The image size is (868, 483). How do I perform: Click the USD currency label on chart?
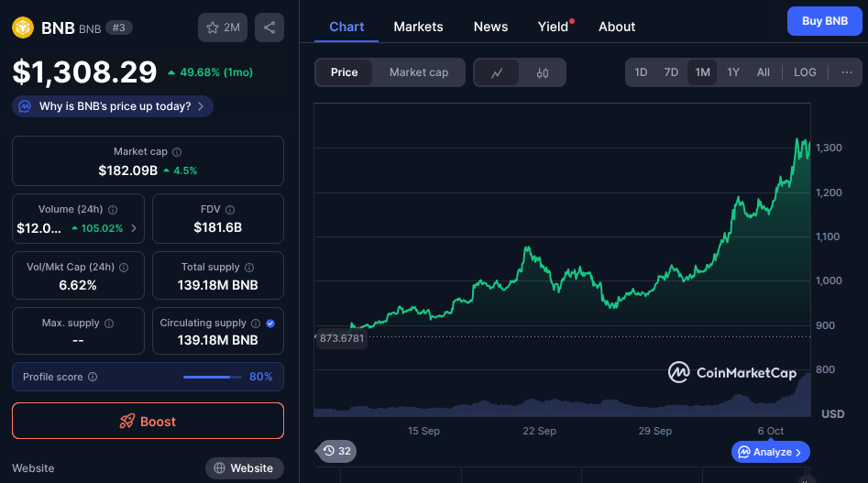click(832, 414)
